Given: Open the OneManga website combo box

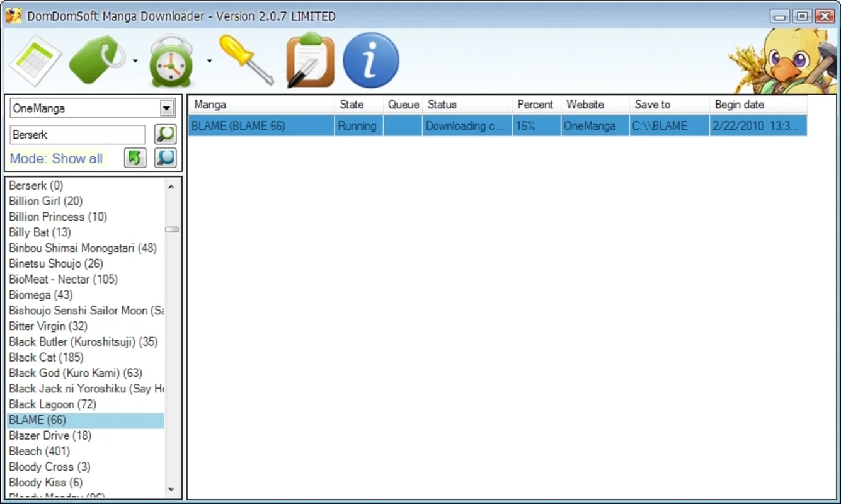Looking at the screenshot, I should click(93, 108).
